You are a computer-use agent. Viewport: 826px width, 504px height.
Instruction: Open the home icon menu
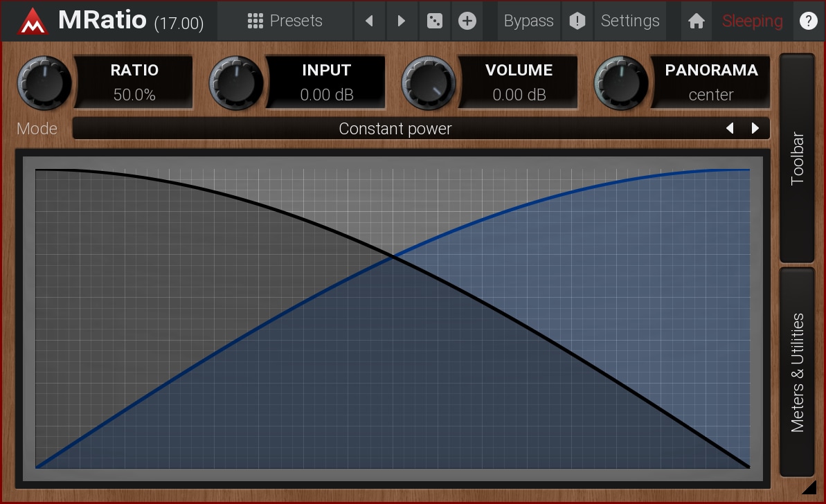click(697, 21)
